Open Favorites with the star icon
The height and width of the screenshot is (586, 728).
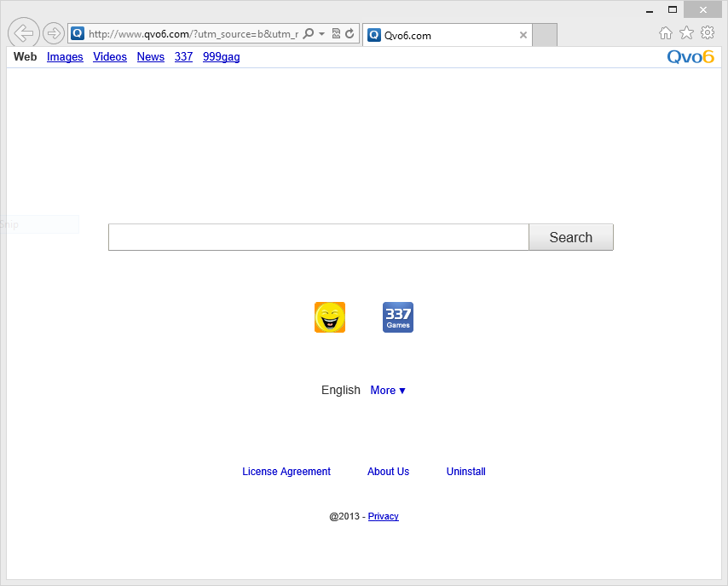tap(686, 33)
